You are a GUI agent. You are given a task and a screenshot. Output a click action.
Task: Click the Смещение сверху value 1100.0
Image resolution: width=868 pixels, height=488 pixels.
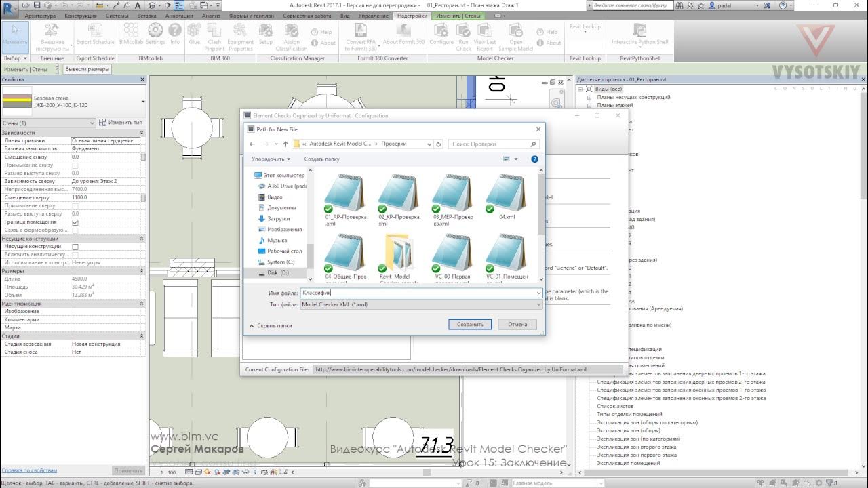click(105, 197)
